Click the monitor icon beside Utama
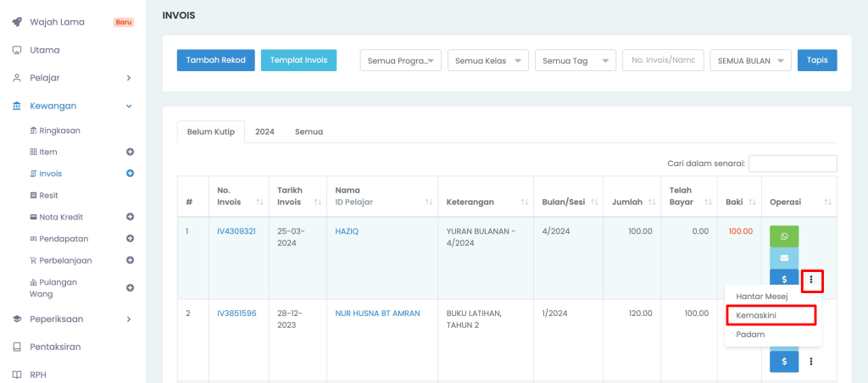Image resolution: width=868 pixels, height=383 pixels. 17,50
